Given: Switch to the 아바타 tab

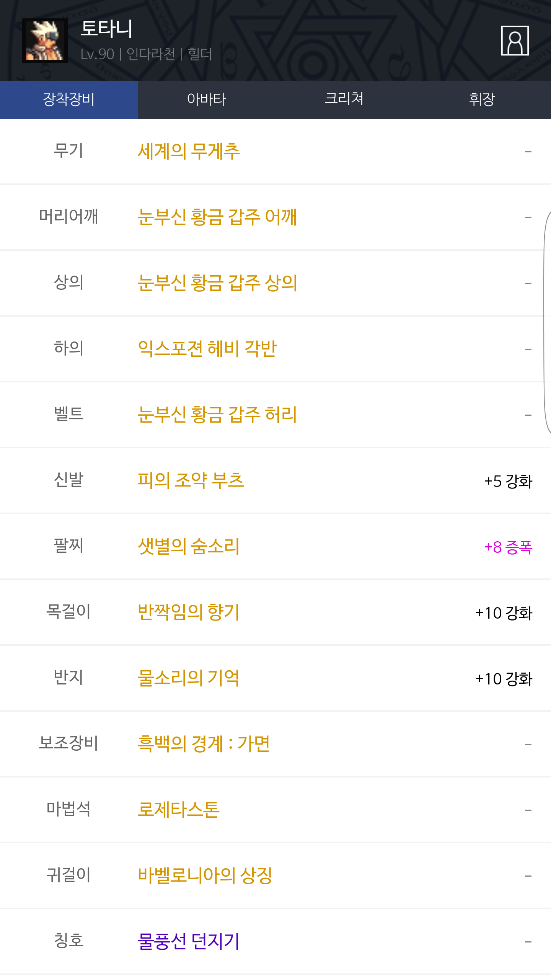Looking at the screenshot, I should click(x=207, y=100).
